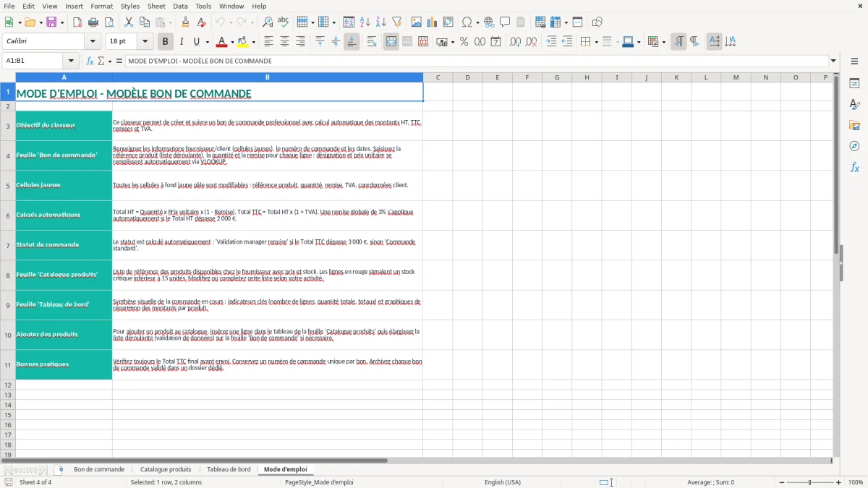The height and width of the screenshot is (488, 868).
Task: Toggle Underline formatting
Action: click(x=197, y=42)
